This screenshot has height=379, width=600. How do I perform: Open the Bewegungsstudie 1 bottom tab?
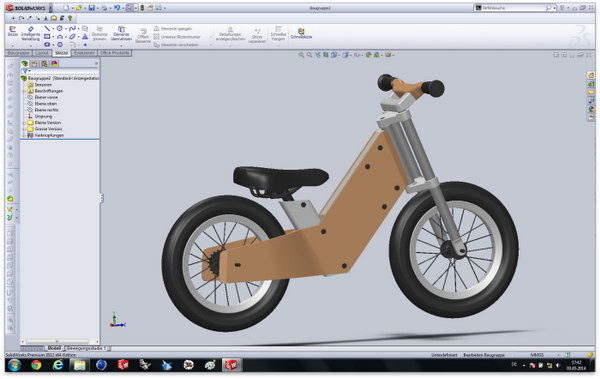tap(87, 349)
